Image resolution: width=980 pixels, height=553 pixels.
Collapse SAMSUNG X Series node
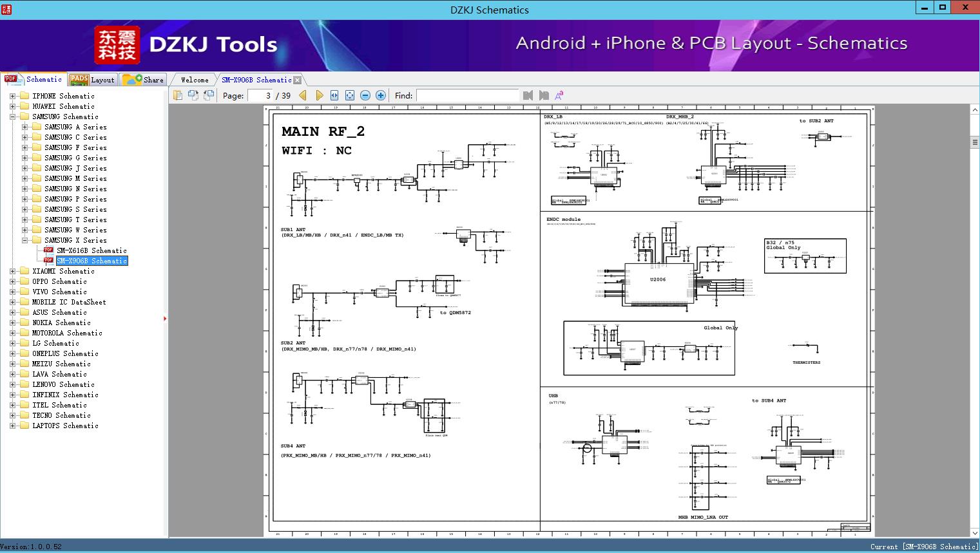coord(24,240)
